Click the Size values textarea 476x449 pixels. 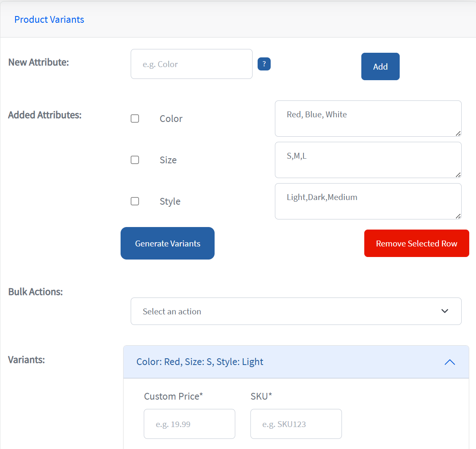click(x=368, y=160)
